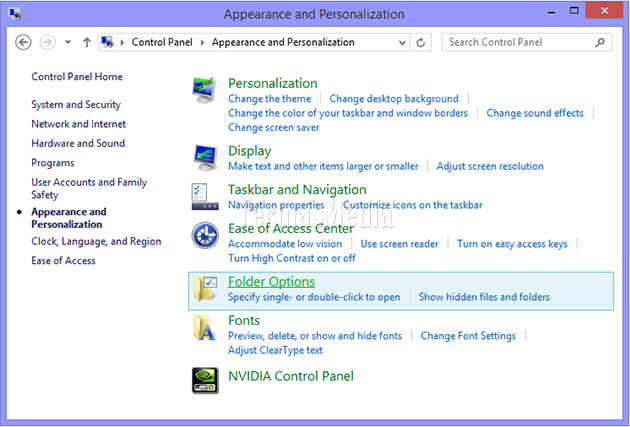The width and height of the screenshot is (630, 427).
Task: Open the Fonts heading
Action: (244, 320)
